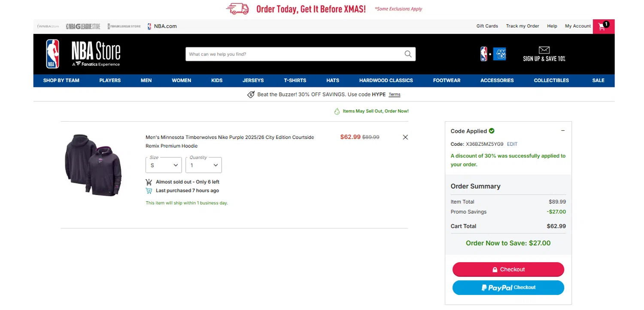Open the Footwear menu
The height and width of the screenshot is (310, 644).
coord(447,80)
